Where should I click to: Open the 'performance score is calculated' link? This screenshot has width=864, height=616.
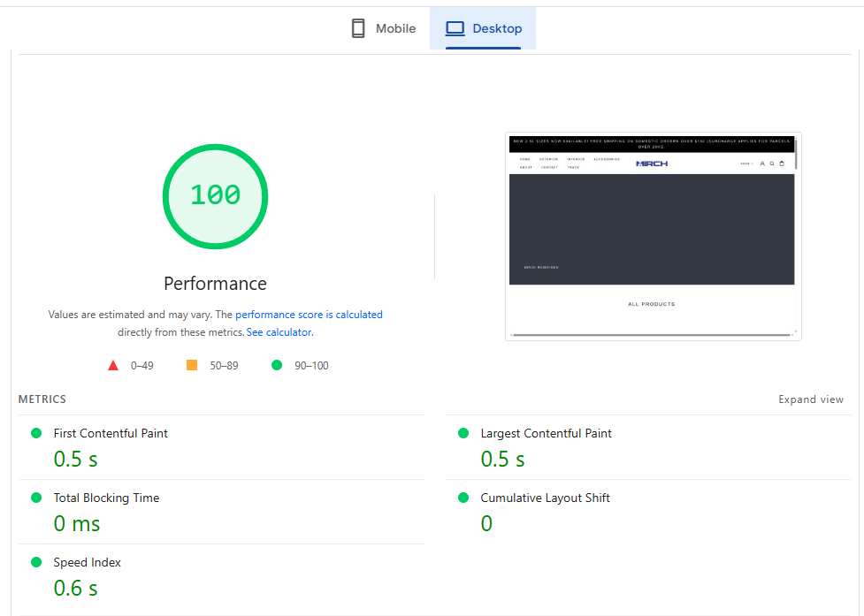(309, 315)
